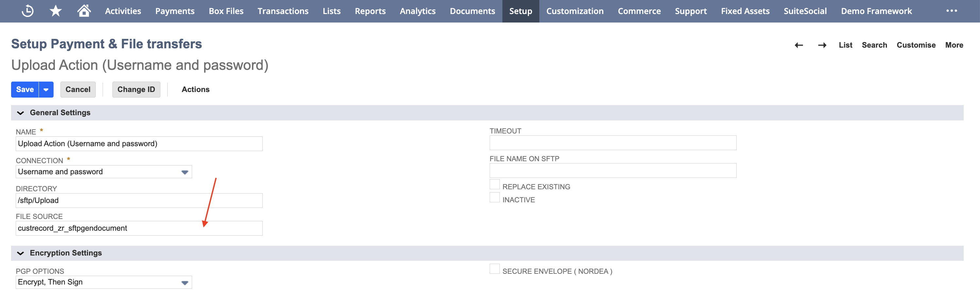Screen dimensions: 980x295
Task: Focus the Directory input field
Action: tap(139, 200)
